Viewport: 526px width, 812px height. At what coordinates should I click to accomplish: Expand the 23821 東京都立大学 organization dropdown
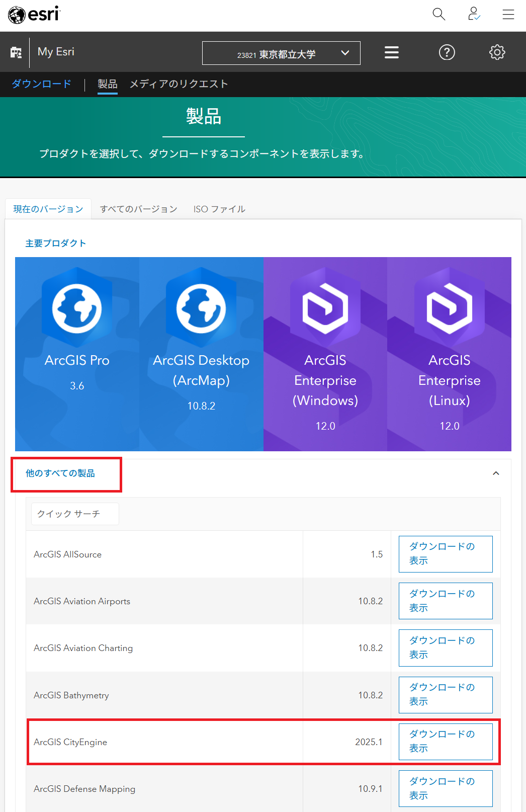point(281,53)
